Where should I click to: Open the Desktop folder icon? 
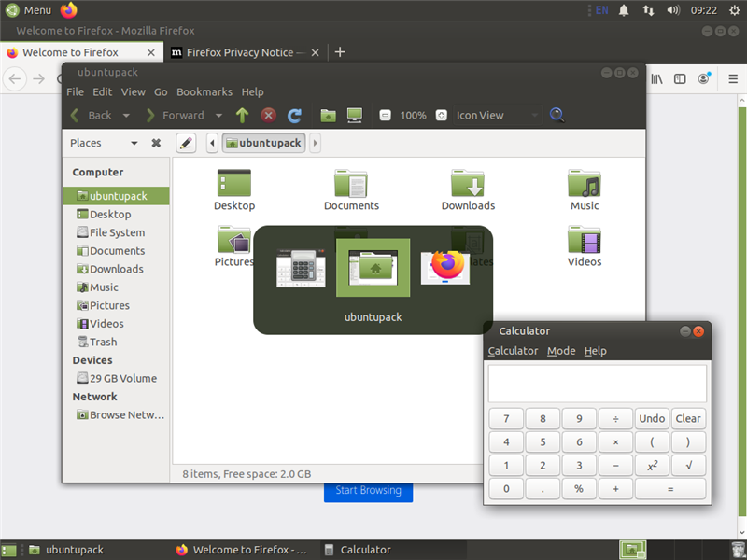click(234, 190)
